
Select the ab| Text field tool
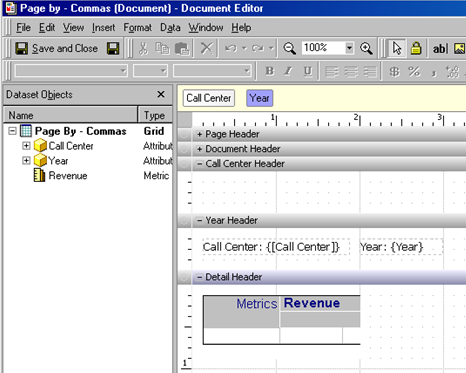point(440,49)
